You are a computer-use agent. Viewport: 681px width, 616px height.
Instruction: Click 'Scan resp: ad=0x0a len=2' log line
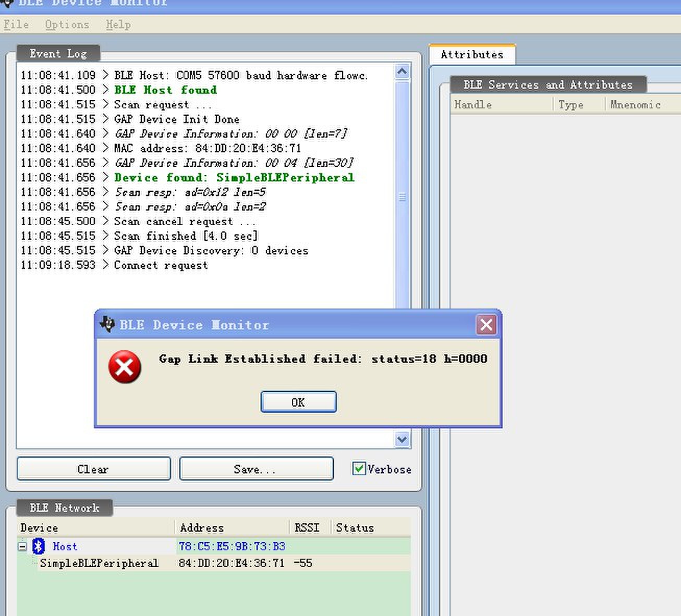point(143,207)
